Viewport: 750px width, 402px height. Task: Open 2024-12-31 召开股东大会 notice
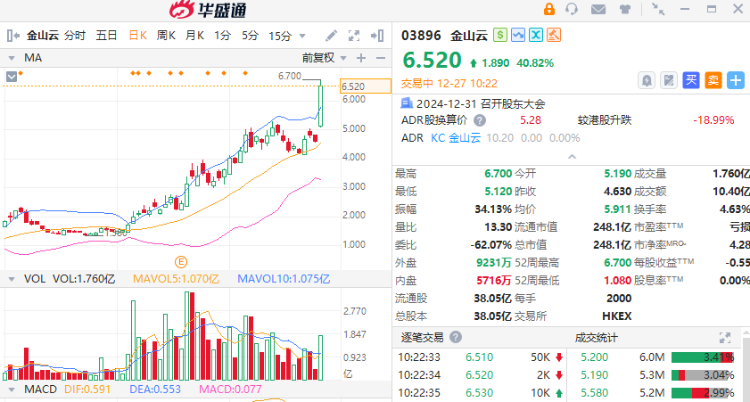point(480,104)
